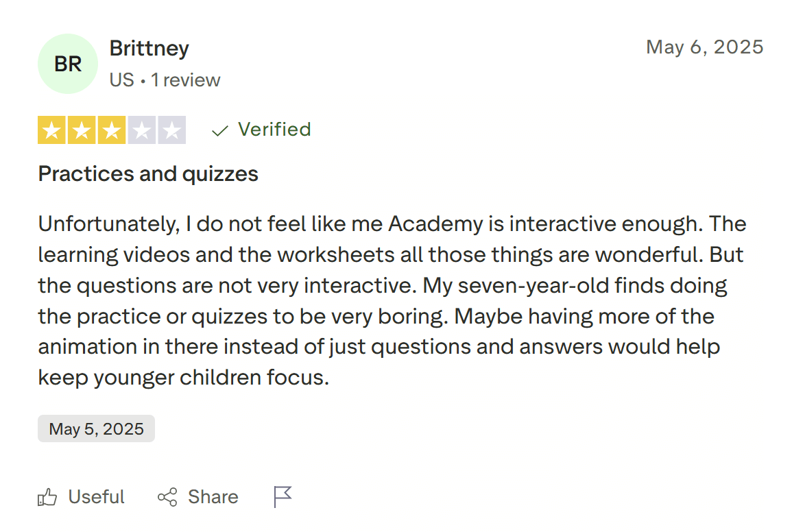Select the fifth grey star

point(171,130)
